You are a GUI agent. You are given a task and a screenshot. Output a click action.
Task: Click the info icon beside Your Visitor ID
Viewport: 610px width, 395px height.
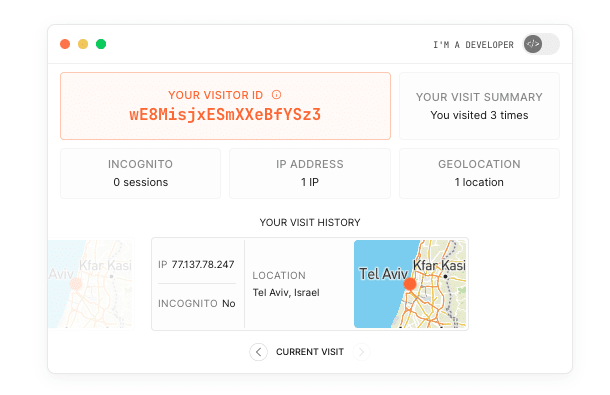tap(276, 95)
